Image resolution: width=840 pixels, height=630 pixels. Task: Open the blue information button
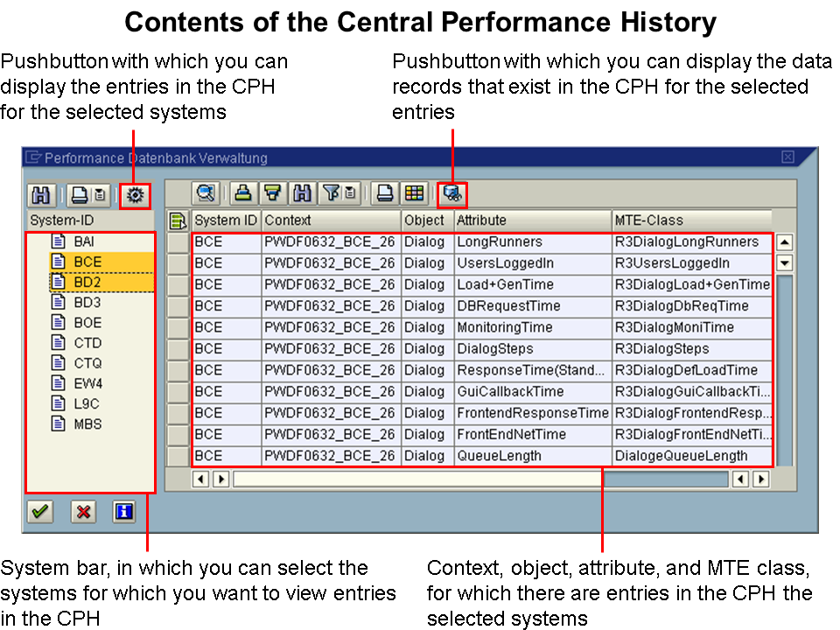point(123,512)
